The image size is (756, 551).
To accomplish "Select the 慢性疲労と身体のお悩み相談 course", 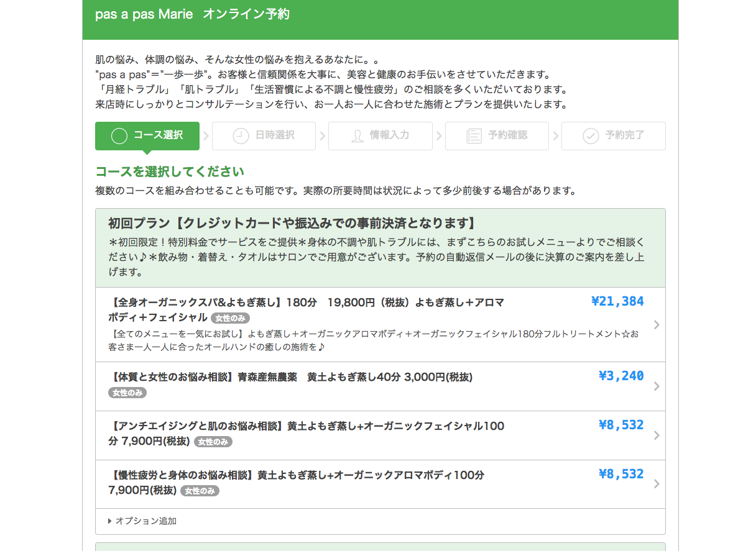I will click(x=380, y=484).
